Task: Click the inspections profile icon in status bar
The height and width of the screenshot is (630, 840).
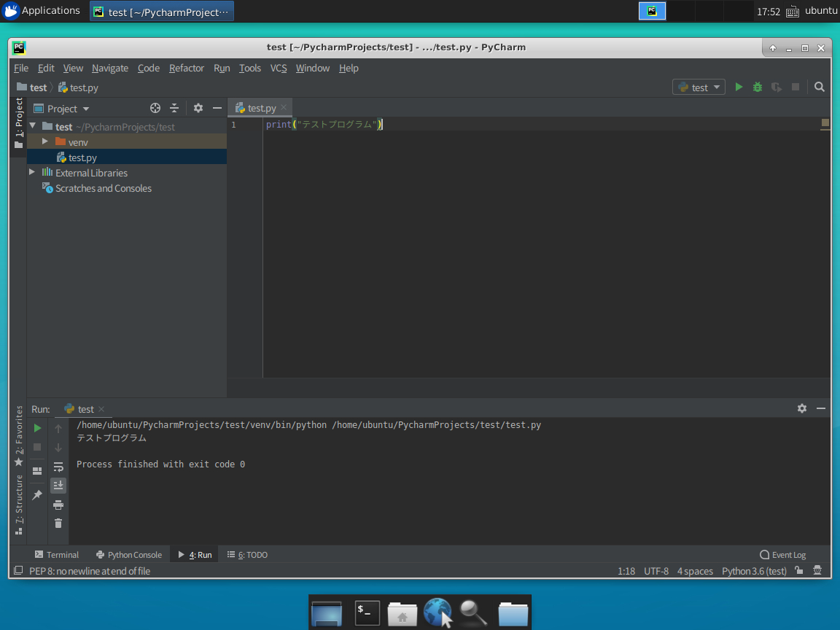Action: 817,570
